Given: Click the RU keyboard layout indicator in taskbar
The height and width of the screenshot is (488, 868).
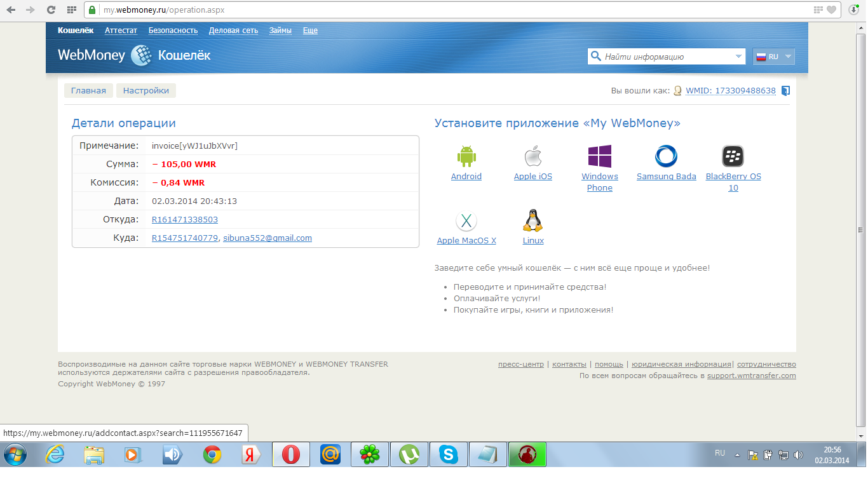Looking at the screenshot, I should point(720,454).
